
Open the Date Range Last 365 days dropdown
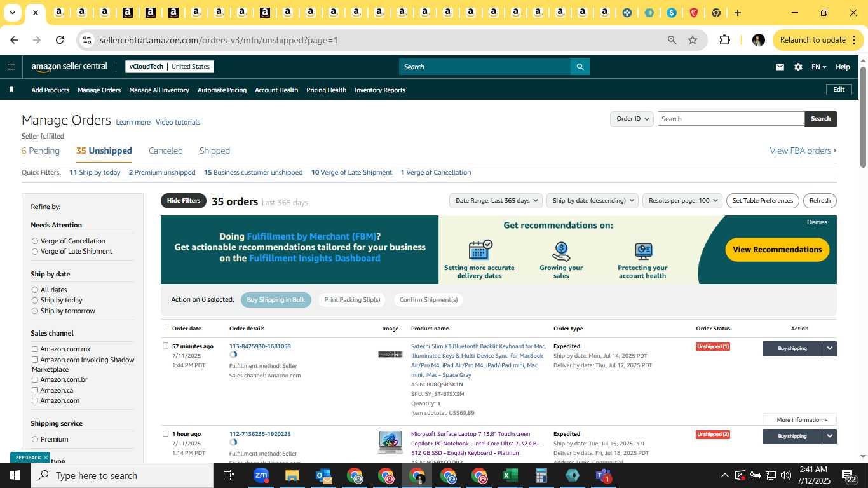(496, 201)
